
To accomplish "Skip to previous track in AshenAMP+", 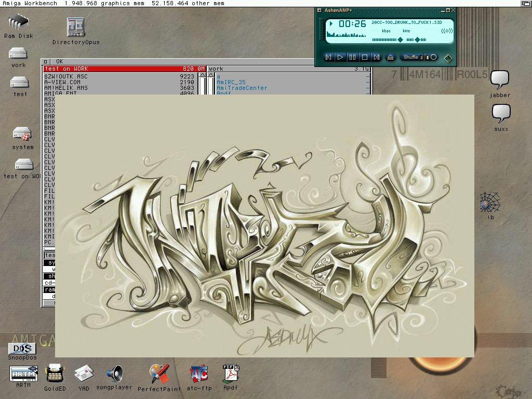I will pos(328,57).
